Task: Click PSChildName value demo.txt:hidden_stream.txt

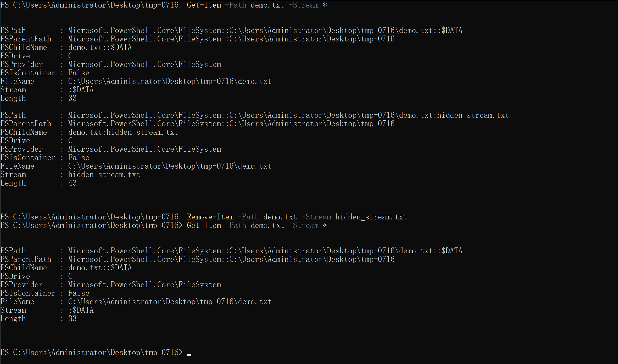Action: [x=123, y=132]
